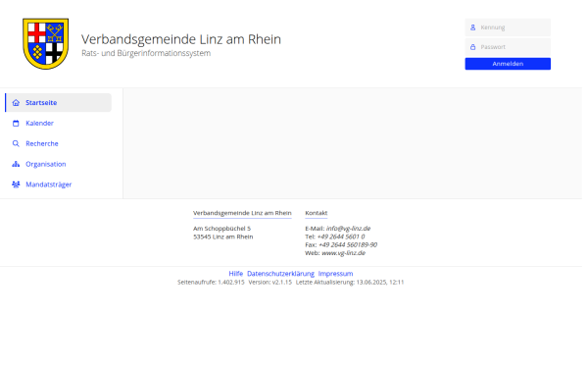The height and width of the screenshot is (368, 588).
Task: Click the organisation chart icon
Action: pos(16,164)
